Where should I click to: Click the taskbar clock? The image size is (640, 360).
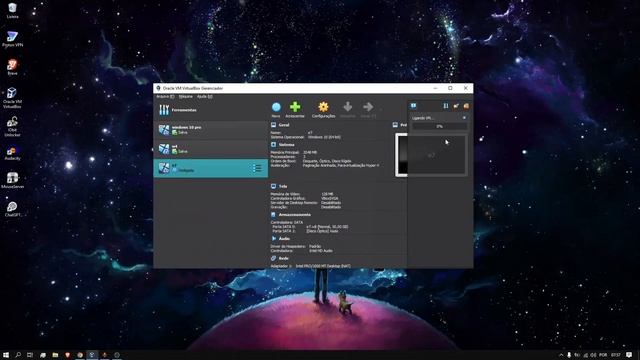point(616,355)
